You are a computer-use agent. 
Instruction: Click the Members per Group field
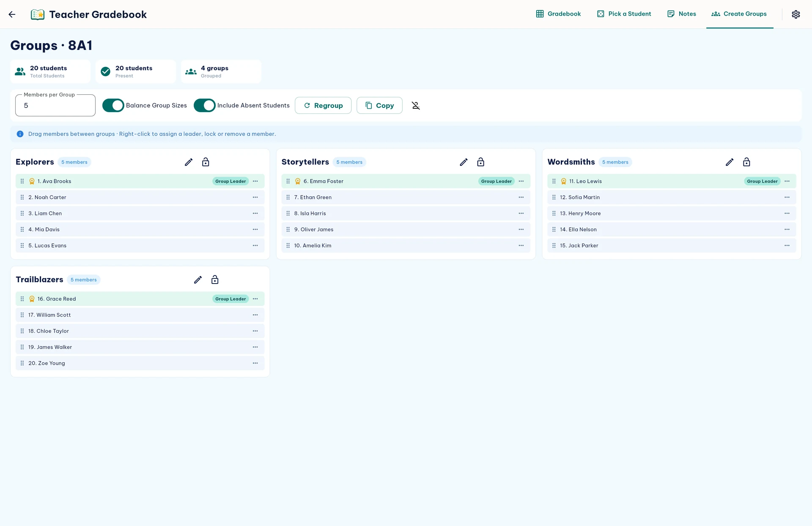pyautogui.click(x=55, y=105)
